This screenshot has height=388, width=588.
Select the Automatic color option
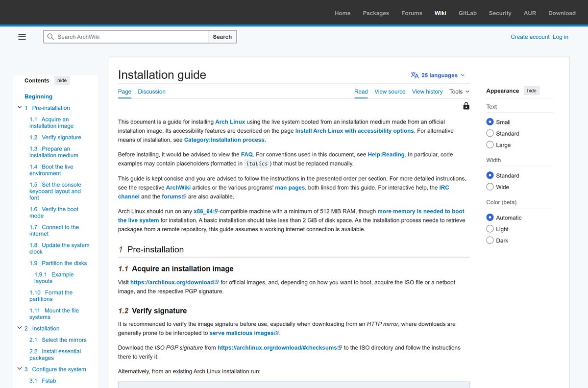tap(490, 218)
